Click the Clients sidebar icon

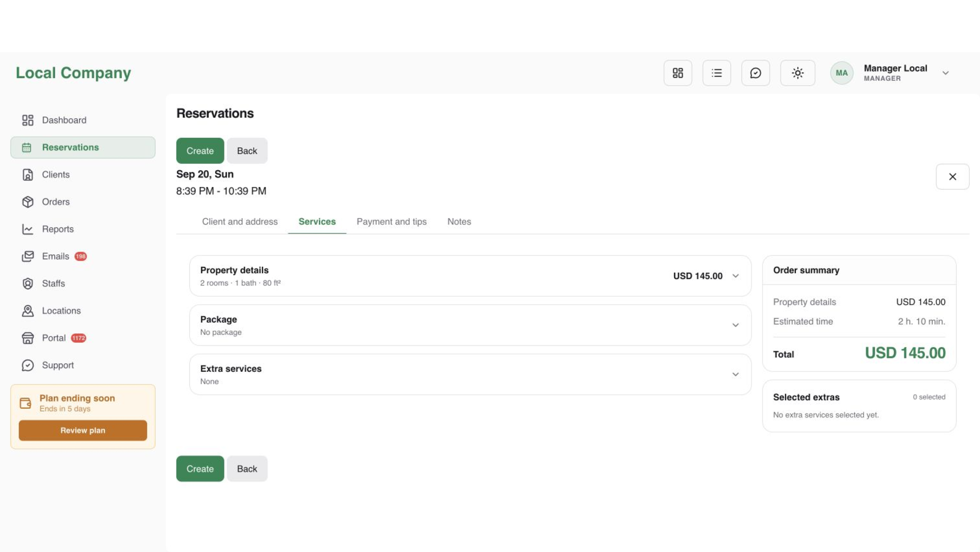pyautogui.click(x=28, y=175)
